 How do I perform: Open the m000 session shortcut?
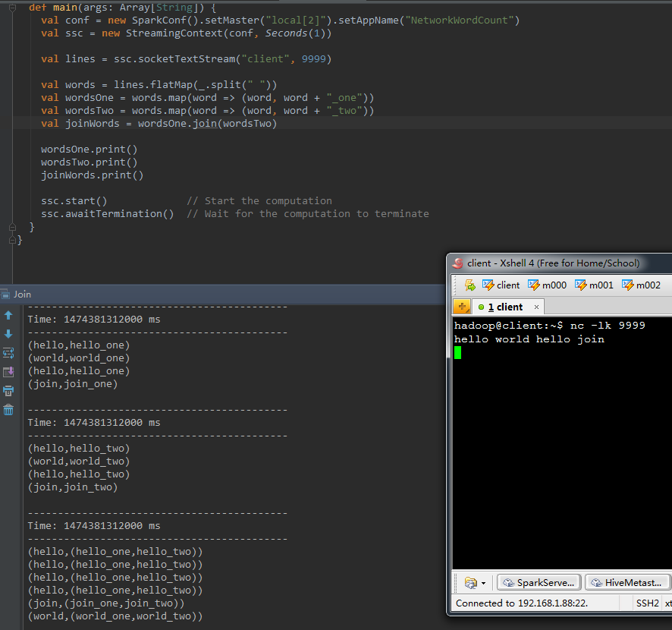click(547, 285)
